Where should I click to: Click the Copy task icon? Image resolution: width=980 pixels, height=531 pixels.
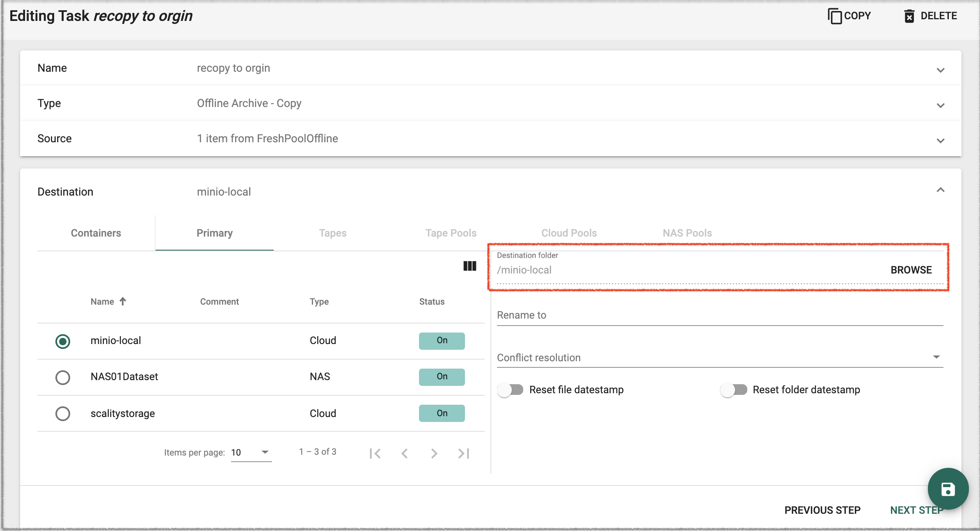click(x=834, y=16)
